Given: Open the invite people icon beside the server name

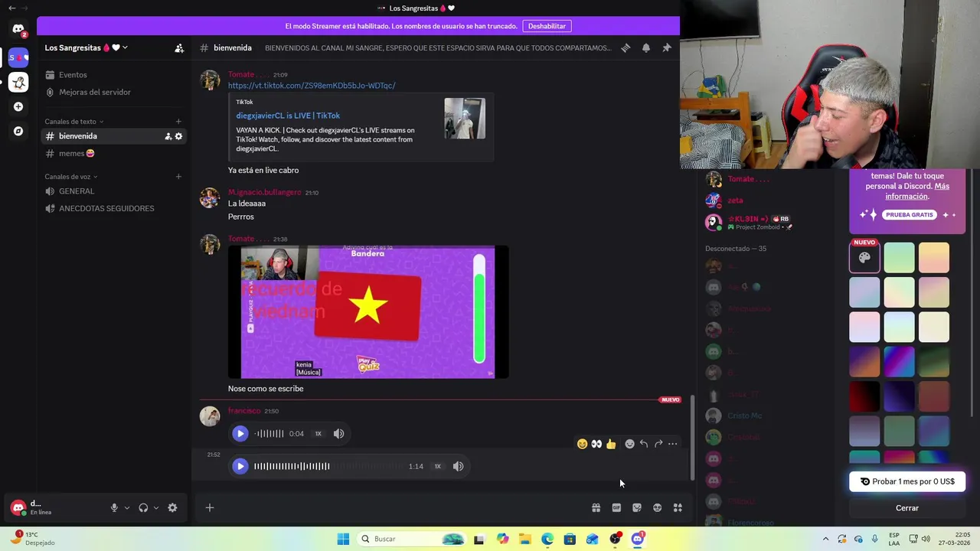Looking at the screenshot, I should coord(179,47).
